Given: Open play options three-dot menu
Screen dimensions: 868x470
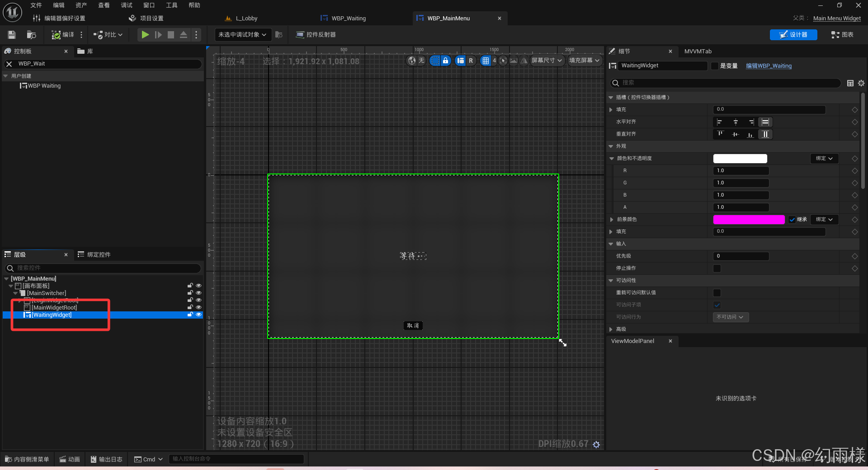Looking at the screenshot, I should coord(196,35).
